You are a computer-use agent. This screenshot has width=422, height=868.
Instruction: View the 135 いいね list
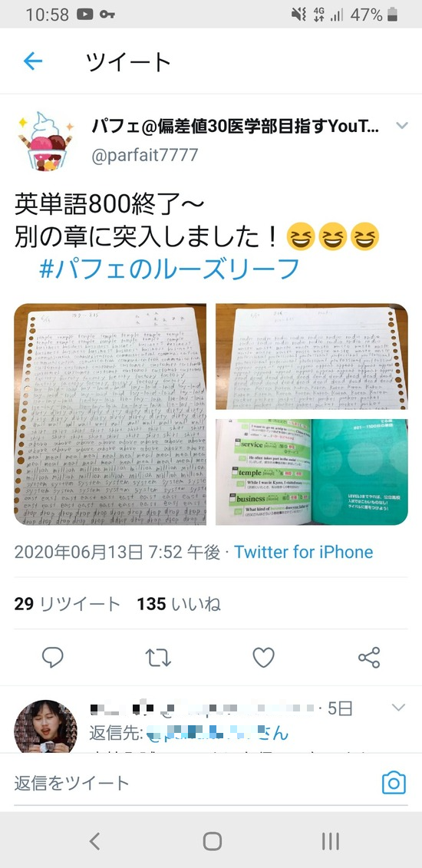pyautogui.click(x=179, y=604)
